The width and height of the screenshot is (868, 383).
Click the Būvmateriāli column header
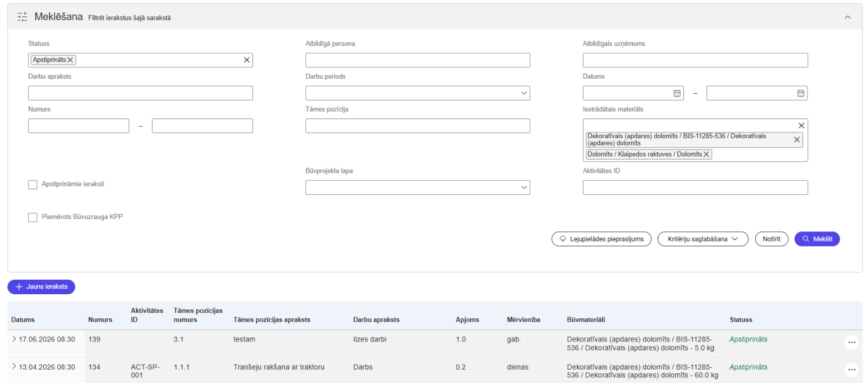(586, 320)
